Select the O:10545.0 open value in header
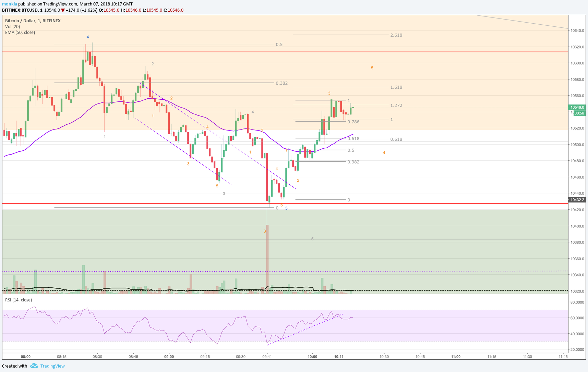The width and height of the screenshot is (588, 372). point(109,10)
